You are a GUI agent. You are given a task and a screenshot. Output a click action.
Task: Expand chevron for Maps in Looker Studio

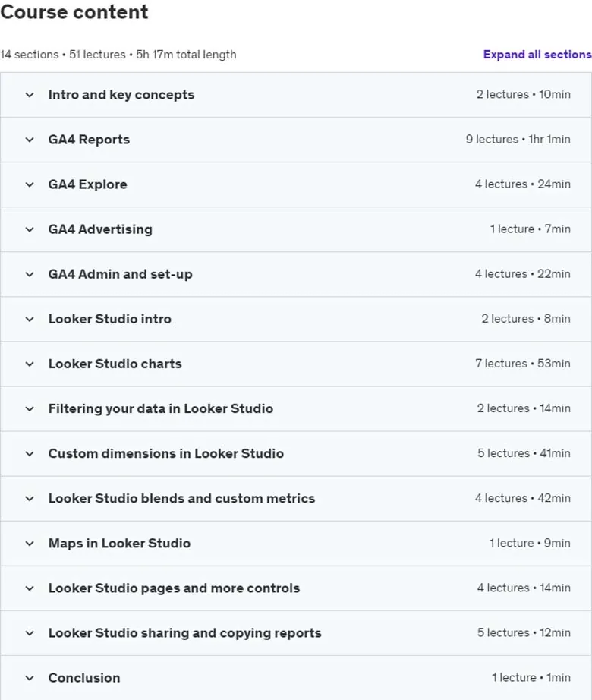30,544
